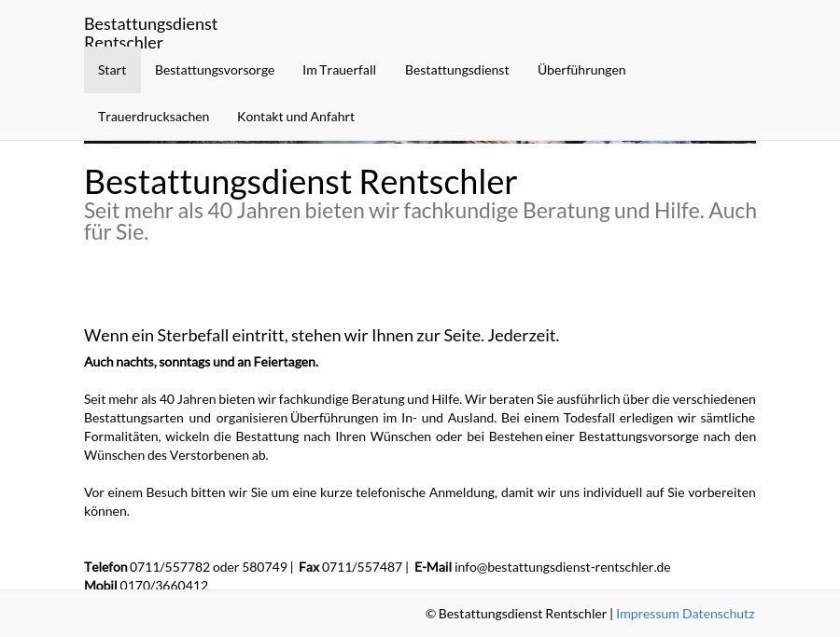Click the 'Wenn ein Sterbefall eintritt' heading
Viewport: 840px width, 637px height.
(x=321, y=336)
